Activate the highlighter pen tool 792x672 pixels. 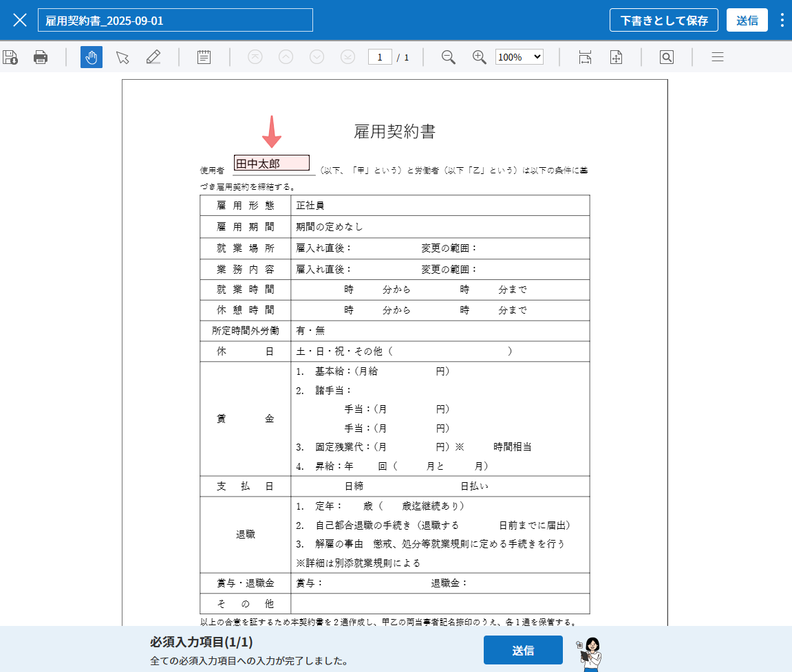[x=153, y=57]
